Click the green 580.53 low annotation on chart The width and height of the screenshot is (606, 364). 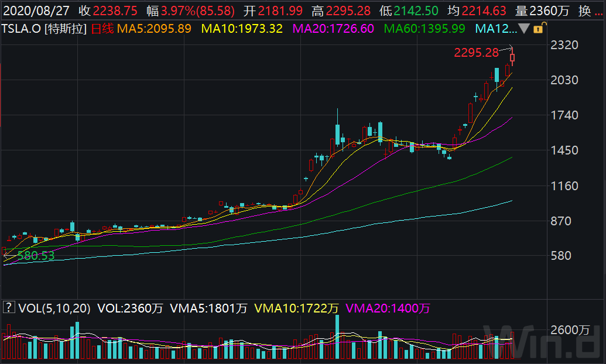[36, 255]
